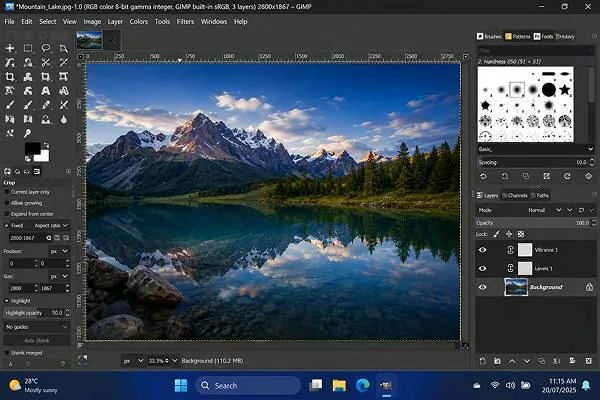Viewport: 600px width, 400px height.
Task: Click the brush filter input field
Action: click(x=536, y=50)
